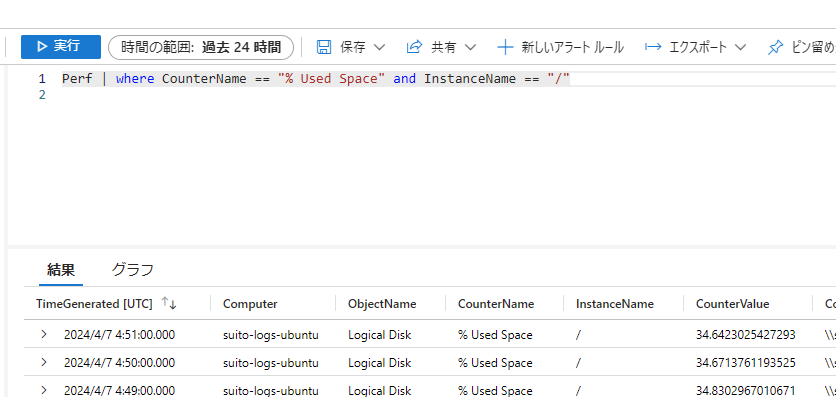The width and height of the screenshot is (836, 397).
Task: Click value 34.8302967010671
Action: [x=746, y=390]
